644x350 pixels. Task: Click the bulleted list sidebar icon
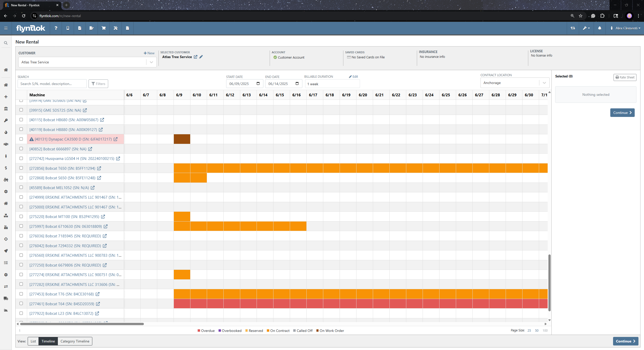(6, 263)
